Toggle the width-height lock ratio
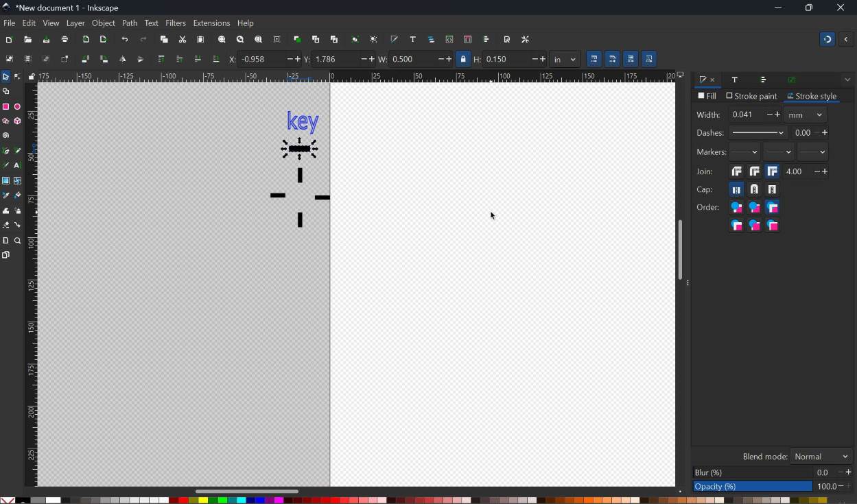Screen dimensions: 857x504 [464, 59]
